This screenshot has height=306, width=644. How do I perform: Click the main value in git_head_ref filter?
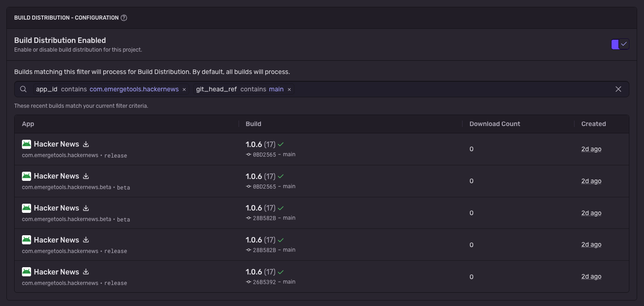(276, 89)
